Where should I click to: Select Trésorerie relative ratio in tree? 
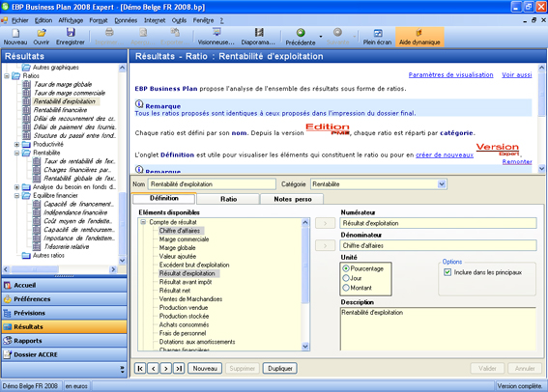pos(67,247)
